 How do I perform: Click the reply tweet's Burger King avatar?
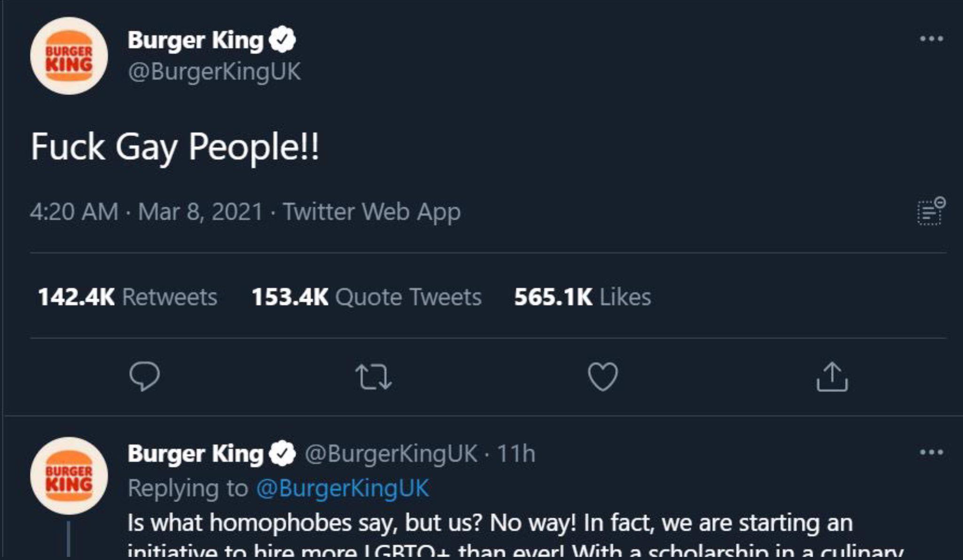pyautogui.click(x=69, y=475)
